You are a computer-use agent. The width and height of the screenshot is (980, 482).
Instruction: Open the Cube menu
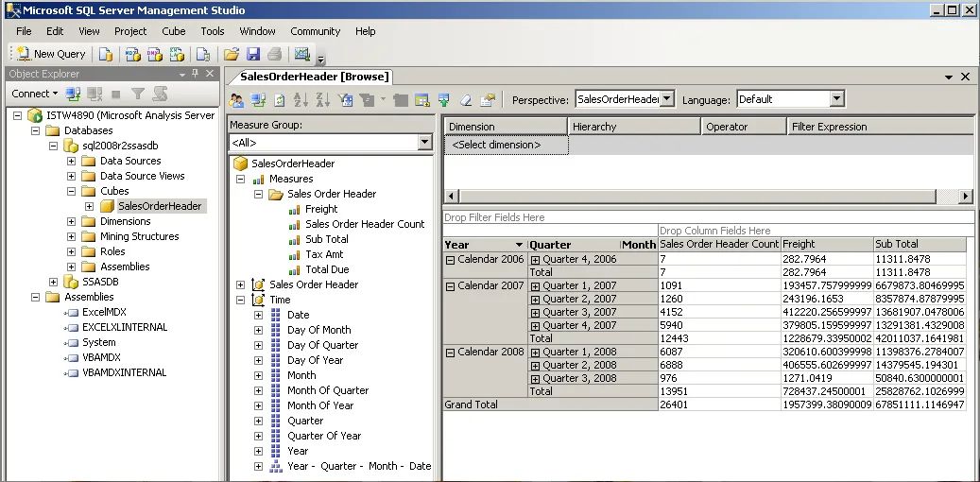click(173, 31)
